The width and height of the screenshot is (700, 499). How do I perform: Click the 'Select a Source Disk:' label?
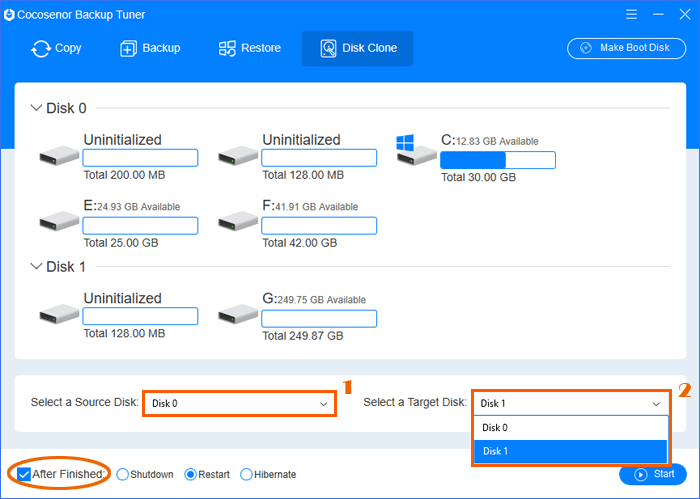tap(85, 402)
